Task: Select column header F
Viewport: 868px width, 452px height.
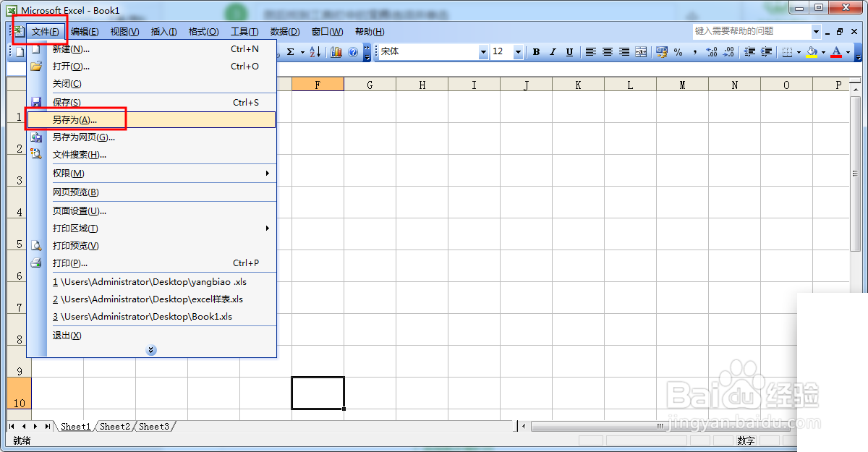Action: click(318, 85)
